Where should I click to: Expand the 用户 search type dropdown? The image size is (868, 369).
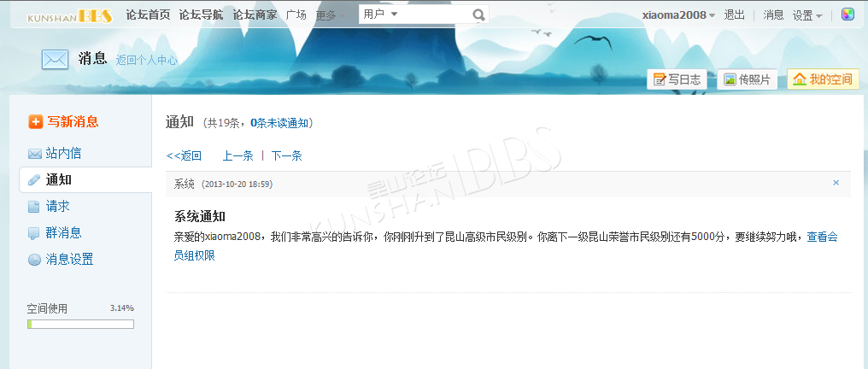tap(381, 15)
